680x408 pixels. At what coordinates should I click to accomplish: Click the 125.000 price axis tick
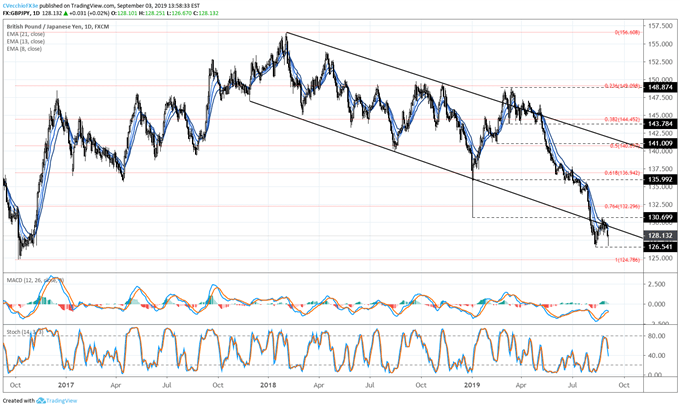(660, 258)
